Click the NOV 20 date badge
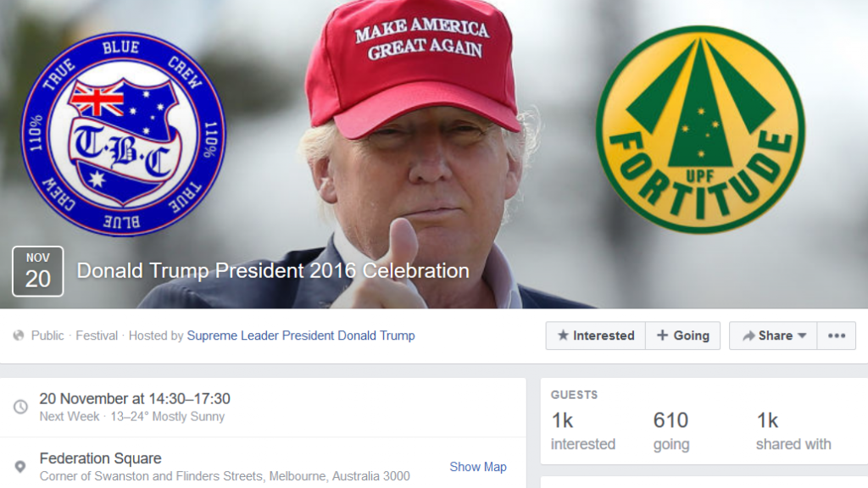 (37, 271)
